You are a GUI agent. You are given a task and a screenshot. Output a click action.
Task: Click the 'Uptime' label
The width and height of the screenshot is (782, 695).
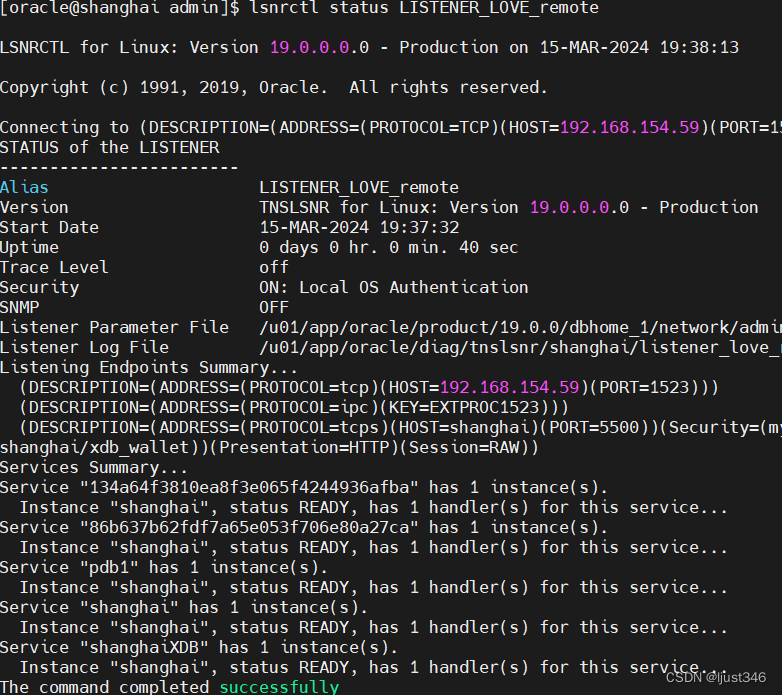pos(29,248)
